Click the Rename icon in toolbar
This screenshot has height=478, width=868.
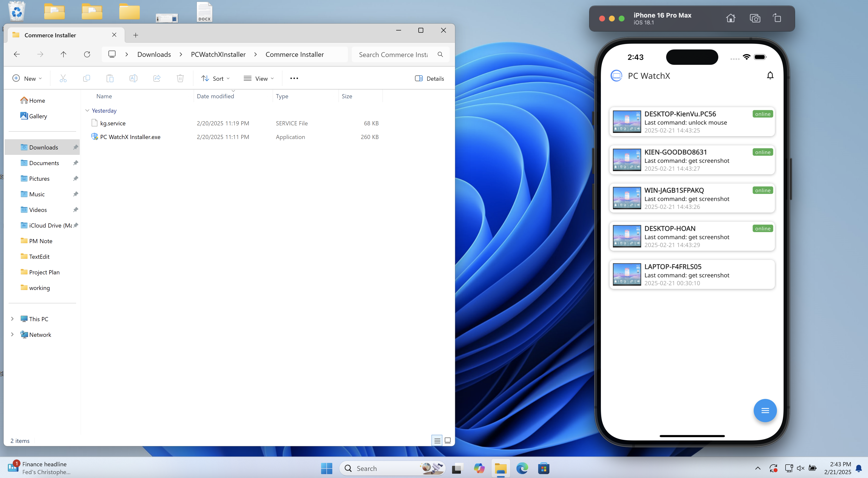(x=133, y=79)
